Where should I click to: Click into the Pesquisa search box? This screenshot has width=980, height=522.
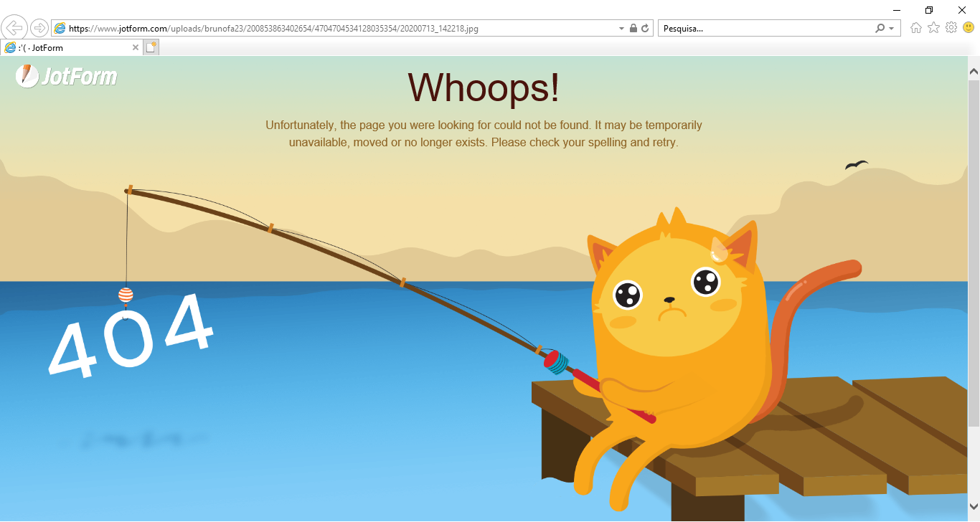pyautogui.click(x=764, y=29)
